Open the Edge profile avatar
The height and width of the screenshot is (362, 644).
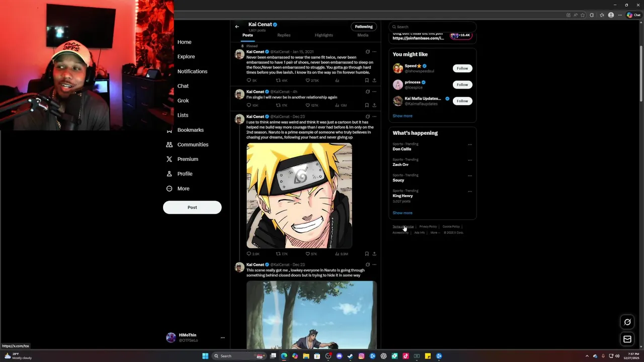point(611,15)
